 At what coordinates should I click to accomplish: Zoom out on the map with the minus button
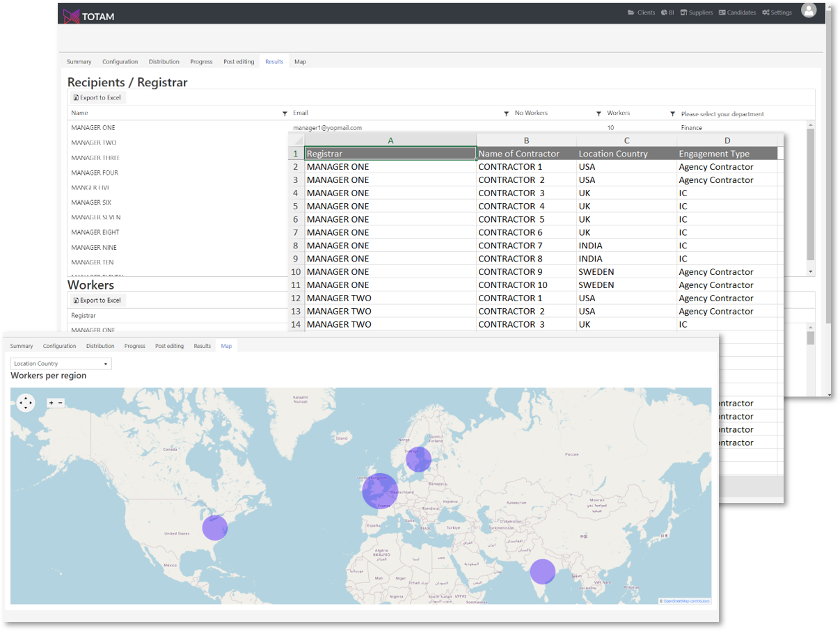(60, 403)
